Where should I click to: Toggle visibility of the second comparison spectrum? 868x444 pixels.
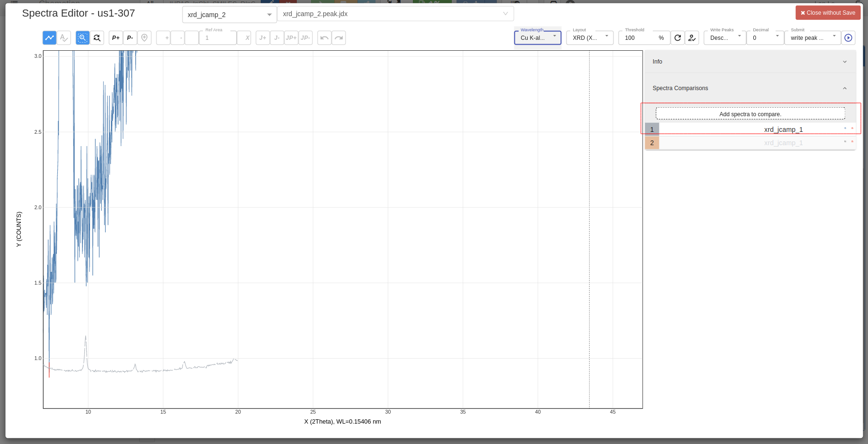coord(845,141)
